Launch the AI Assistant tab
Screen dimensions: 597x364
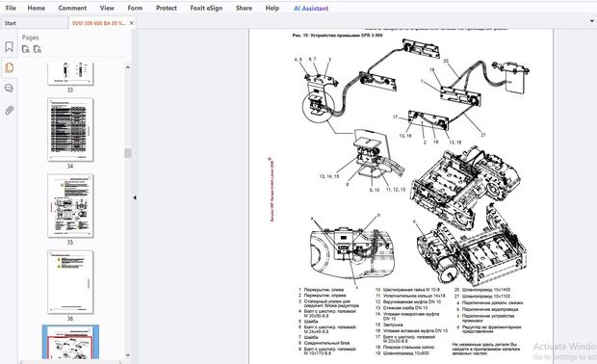(311, 8)
